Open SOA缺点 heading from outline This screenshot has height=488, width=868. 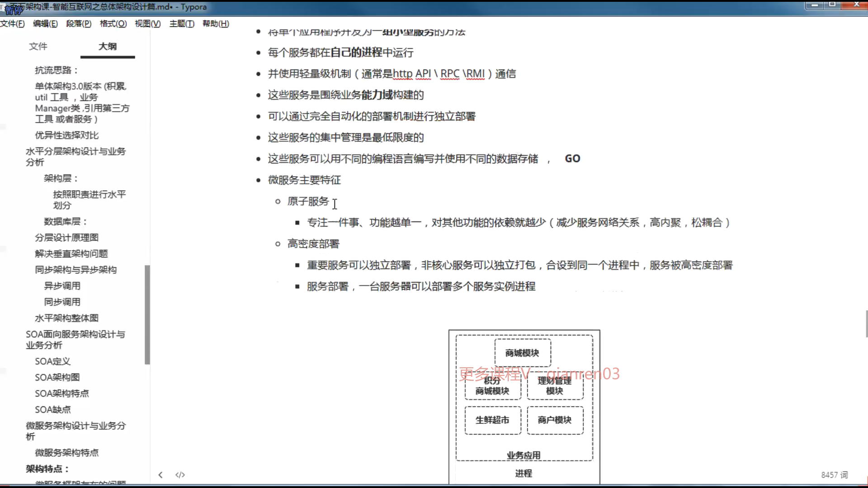52,409
